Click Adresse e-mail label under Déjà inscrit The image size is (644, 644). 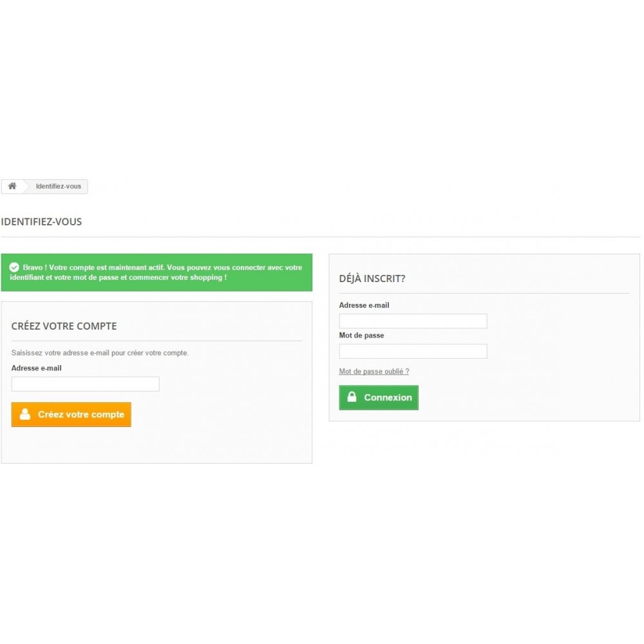(x=365, y=305)
